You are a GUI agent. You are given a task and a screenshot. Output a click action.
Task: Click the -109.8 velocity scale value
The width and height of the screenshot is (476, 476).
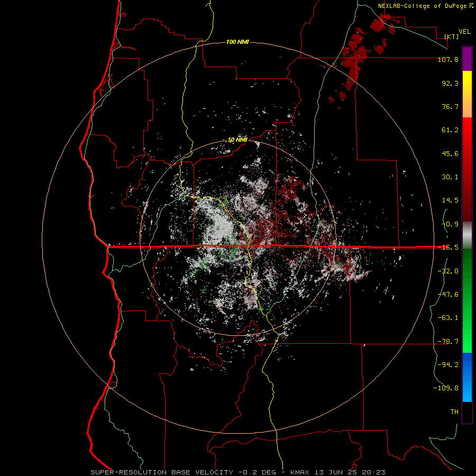point(446,388)
